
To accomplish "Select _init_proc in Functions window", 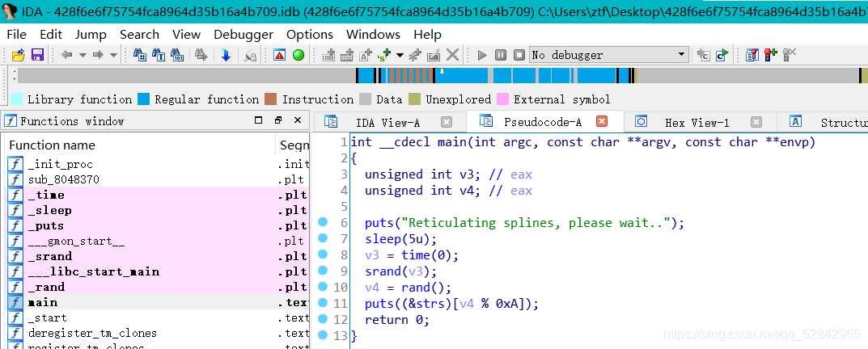I will click(159, 164).
